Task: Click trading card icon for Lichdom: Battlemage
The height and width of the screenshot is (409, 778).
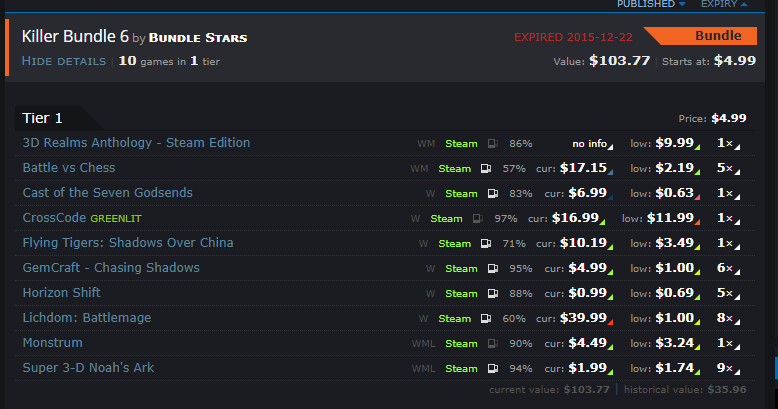Action: (x=485, y=319)
